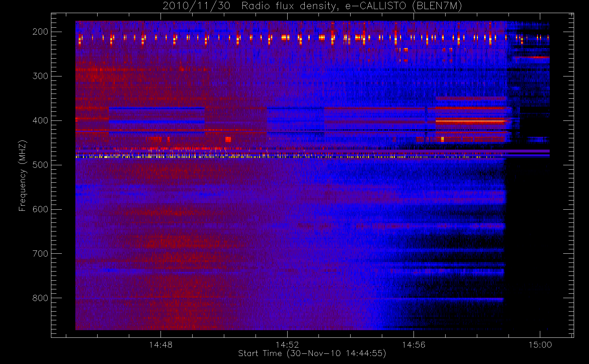Screen dimensions: 589x364
Task: Select the 200 frequency tick label
Action: click(40, 32)
